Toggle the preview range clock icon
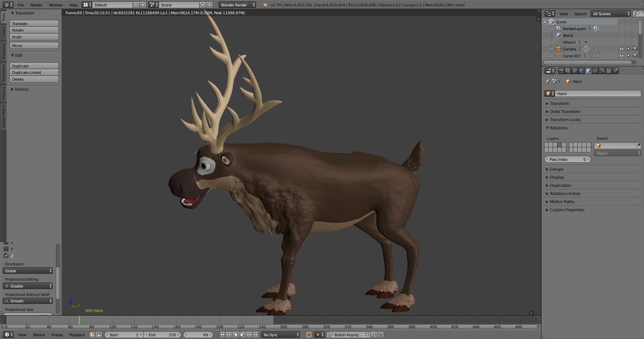This screenshot has width=644, height=339. pos(92,335)
